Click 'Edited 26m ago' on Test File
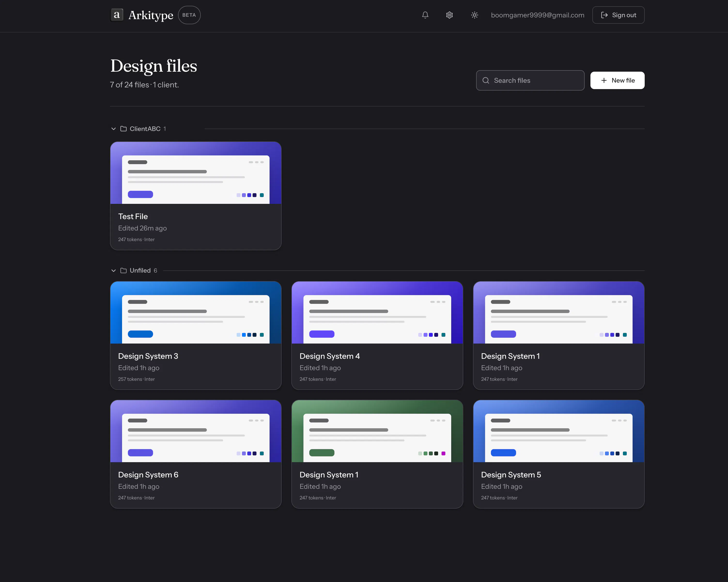The width and height of the screenshot is (728, 582). (142, 228)
